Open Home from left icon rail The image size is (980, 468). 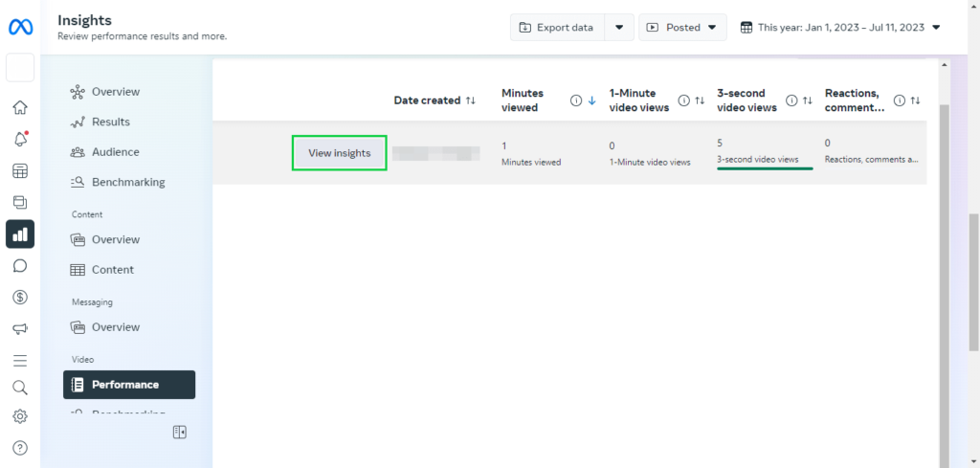(20, 107)
